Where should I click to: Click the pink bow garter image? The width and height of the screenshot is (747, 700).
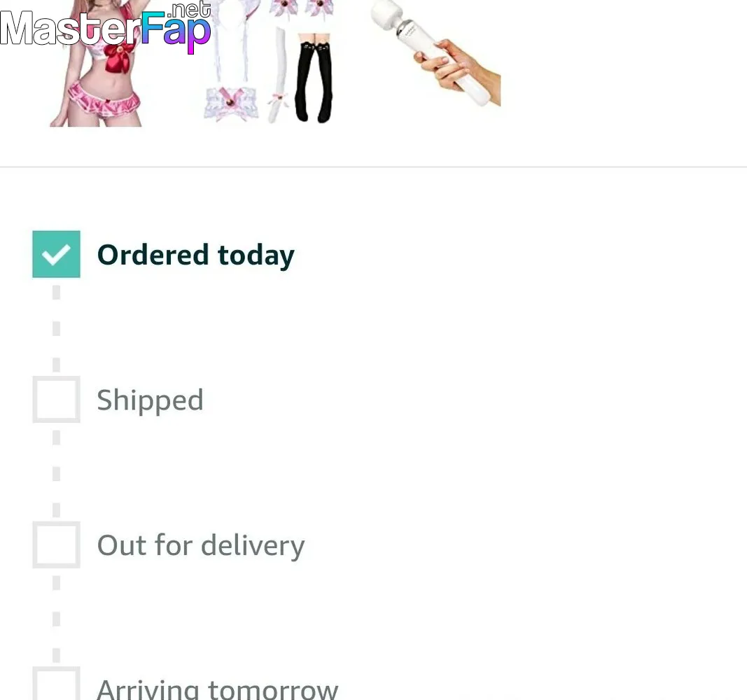[231, 104]
